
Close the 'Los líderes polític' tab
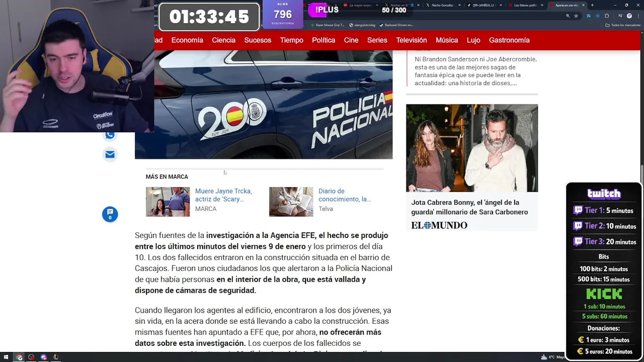click(x=542, y=5)
